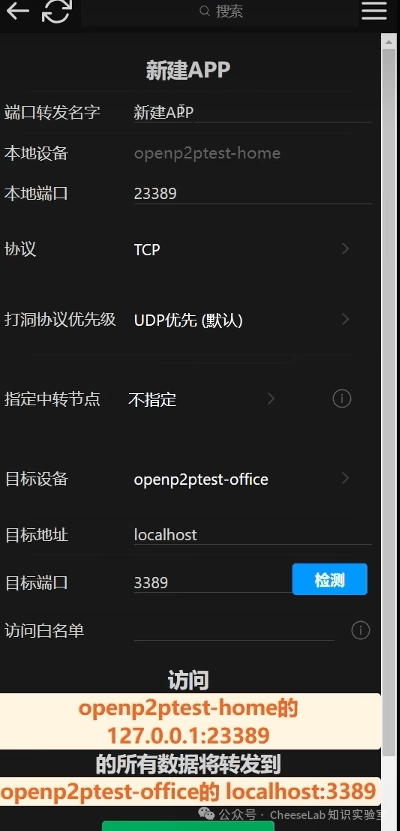The image size is (400, 831).
Task: Expand the 指定中转节点 chevron
Action: tap(271, 399)
